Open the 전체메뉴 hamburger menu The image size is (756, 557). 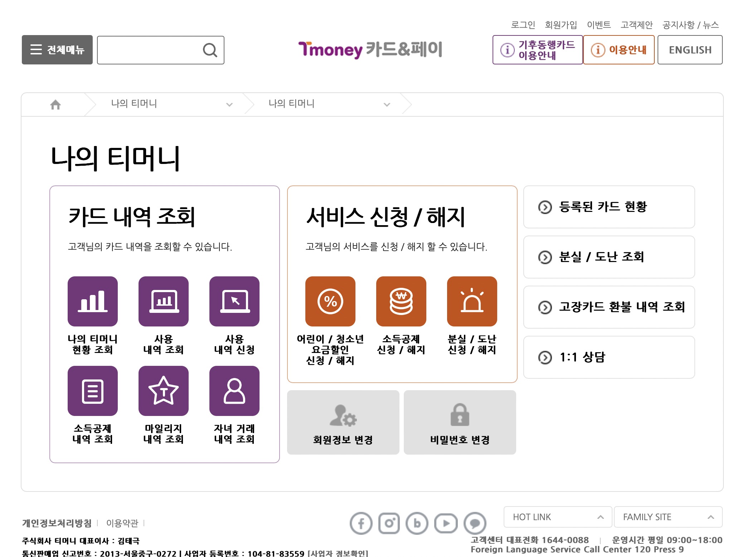click(57, 50)
